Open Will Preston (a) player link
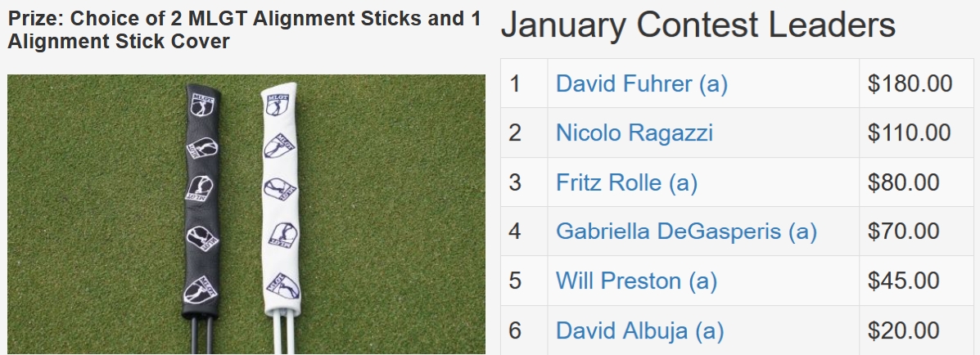Image resolution: width=980 pixels, height=355 pixels. click(x=636, y=281)
